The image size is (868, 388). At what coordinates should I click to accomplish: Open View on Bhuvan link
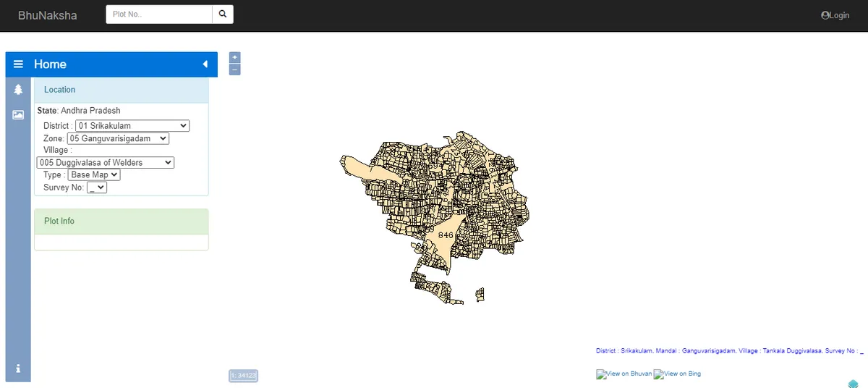coord(624,374)
